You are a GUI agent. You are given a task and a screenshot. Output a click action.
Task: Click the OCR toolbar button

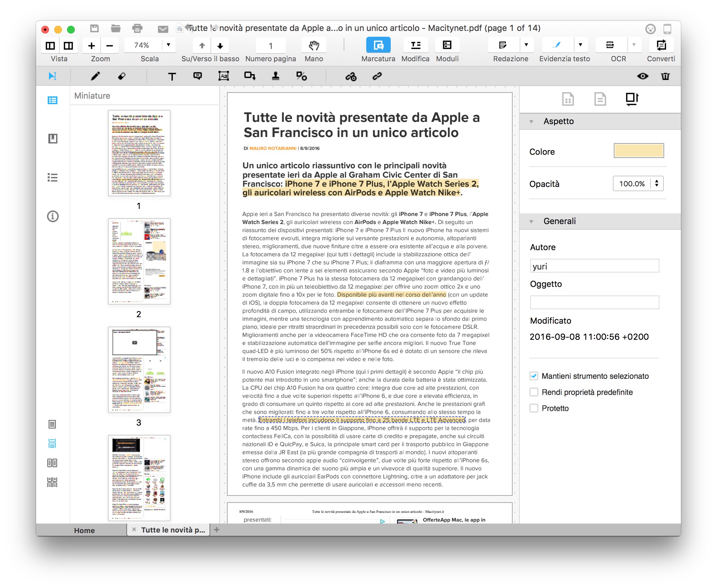point(610,45)
